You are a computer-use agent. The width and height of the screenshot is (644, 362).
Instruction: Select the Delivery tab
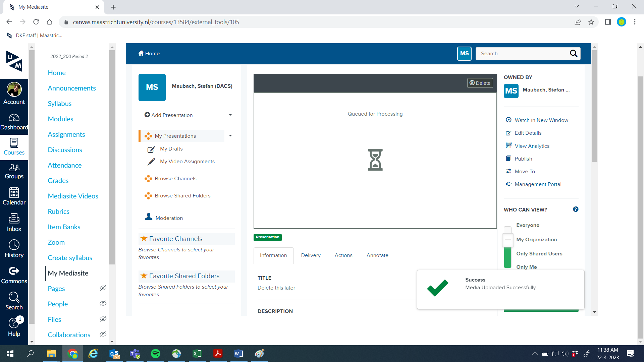pyautogui.click(x=311, y=255)
